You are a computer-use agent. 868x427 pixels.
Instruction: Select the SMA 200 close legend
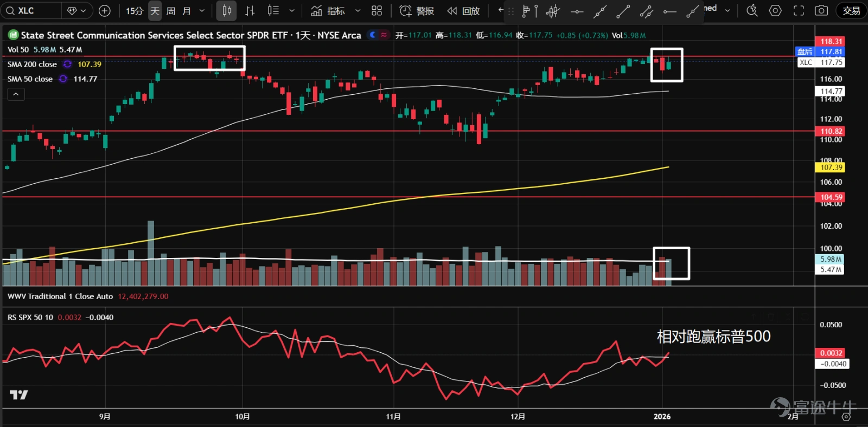click(32, 64)
